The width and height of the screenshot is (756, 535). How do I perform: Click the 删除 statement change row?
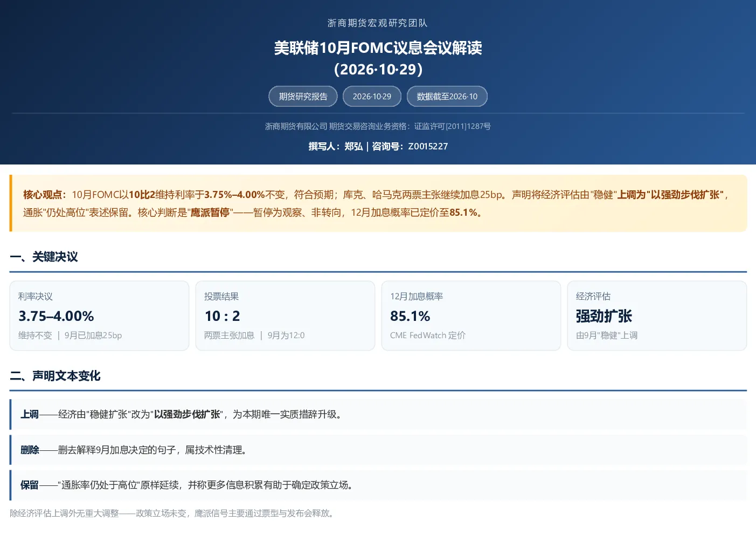[x=378, y=450]
